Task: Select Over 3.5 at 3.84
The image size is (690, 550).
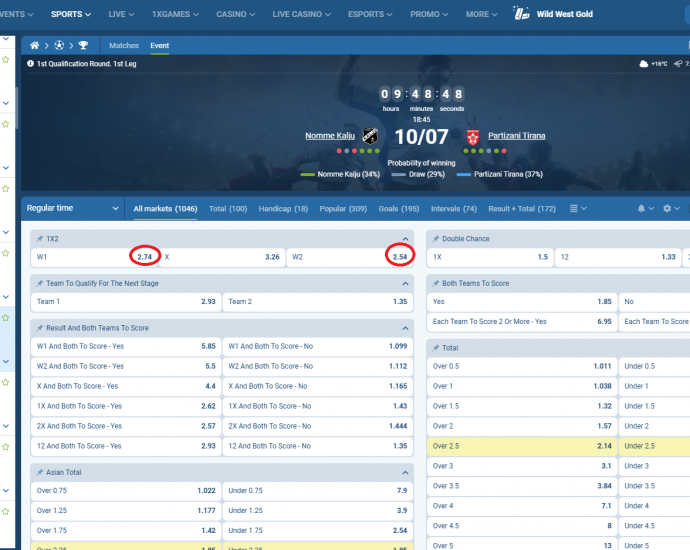Action: 522,486
